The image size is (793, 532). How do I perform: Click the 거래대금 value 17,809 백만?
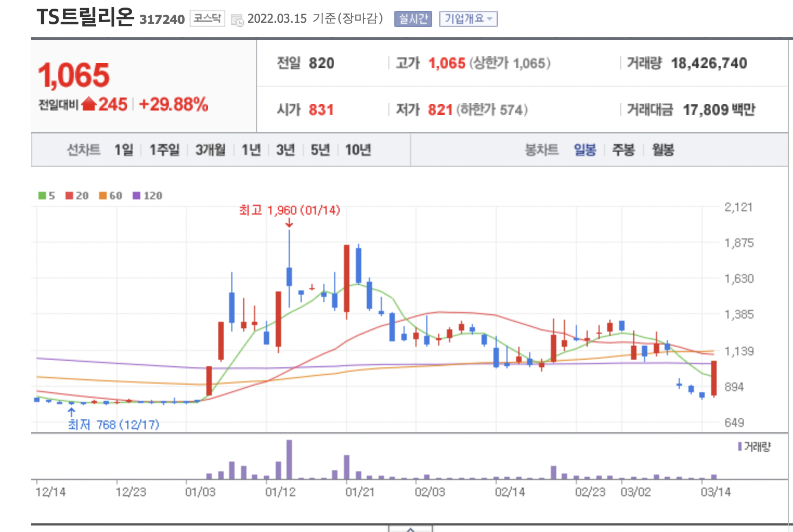coord(719,110)
